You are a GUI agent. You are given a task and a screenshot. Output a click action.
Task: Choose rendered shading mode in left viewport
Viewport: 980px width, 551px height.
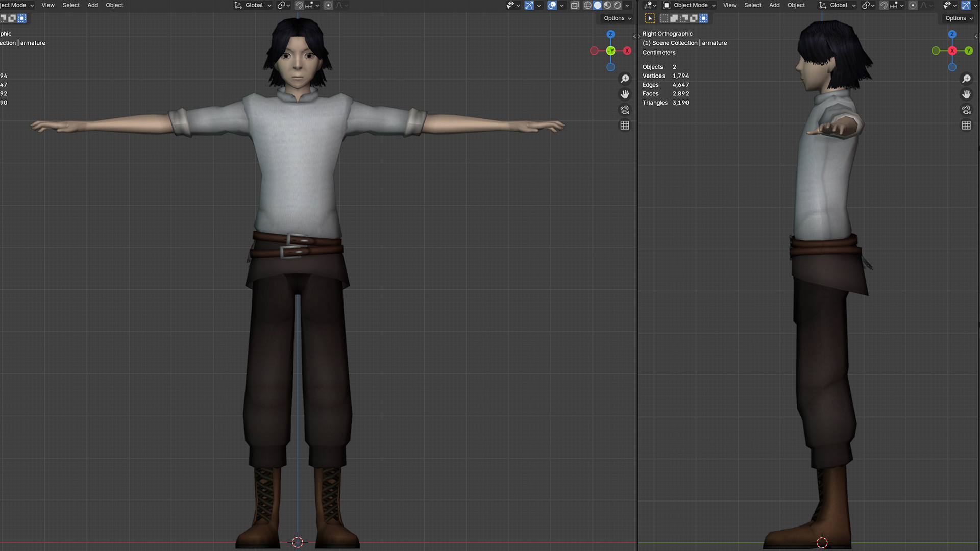(617, 5)
